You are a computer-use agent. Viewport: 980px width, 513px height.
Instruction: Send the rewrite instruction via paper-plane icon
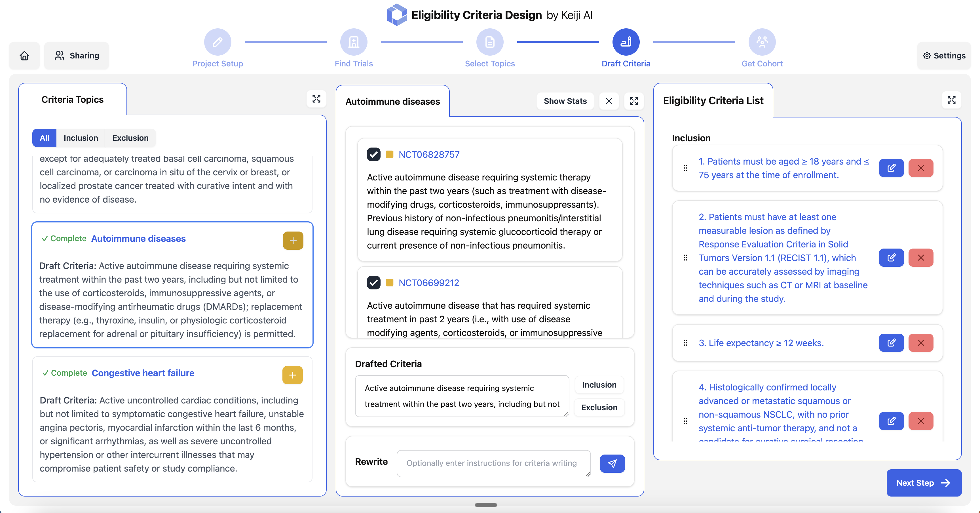coord(612,463)
